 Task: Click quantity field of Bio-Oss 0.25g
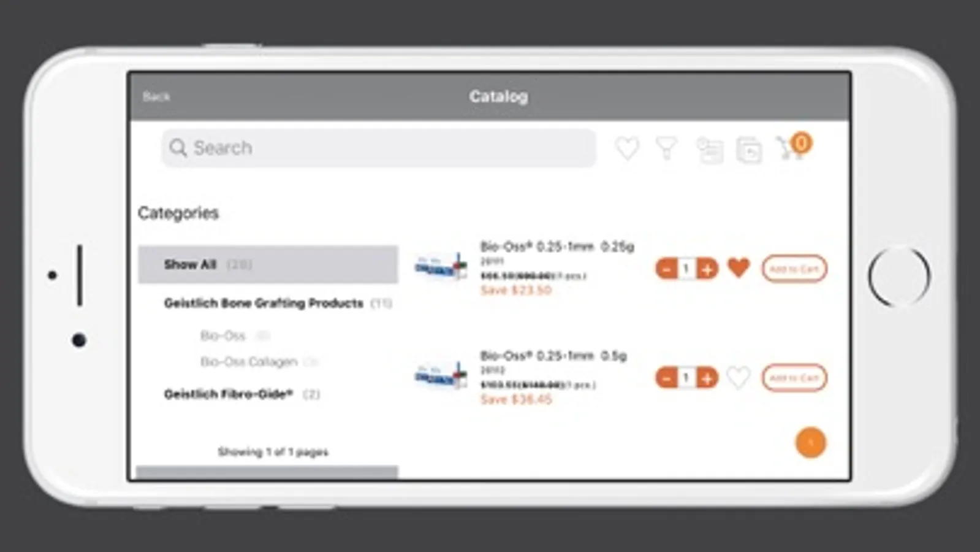(x=686, y=269)
